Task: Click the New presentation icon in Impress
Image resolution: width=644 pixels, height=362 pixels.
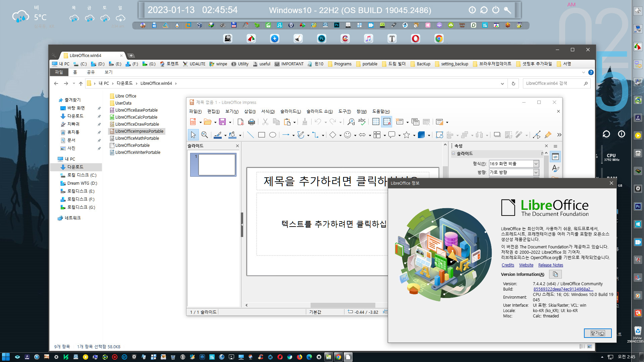Action: click(193, 122)
